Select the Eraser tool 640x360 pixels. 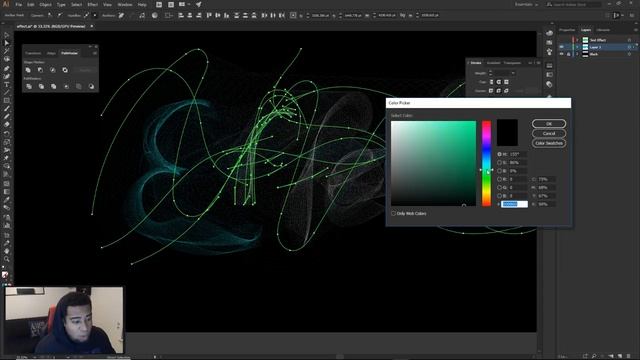[7, 124]
